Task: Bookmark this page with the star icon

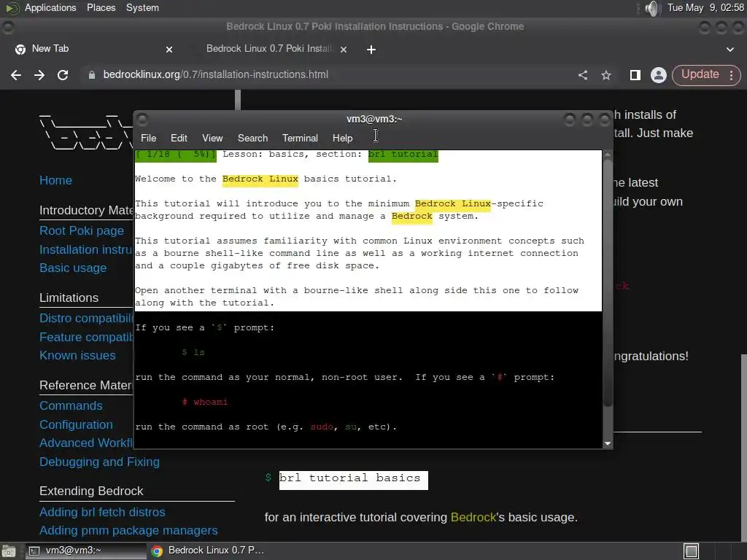Action: coord(606,75)
